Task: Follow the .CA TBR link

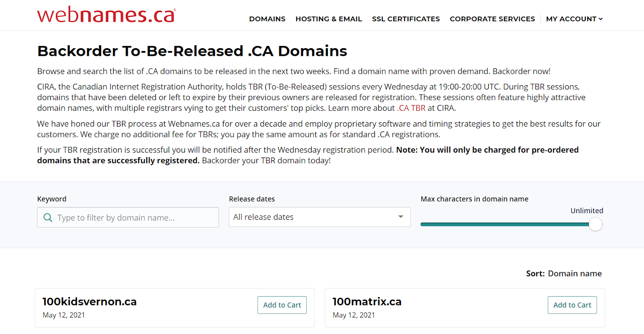Action: [x=411, y=108]
